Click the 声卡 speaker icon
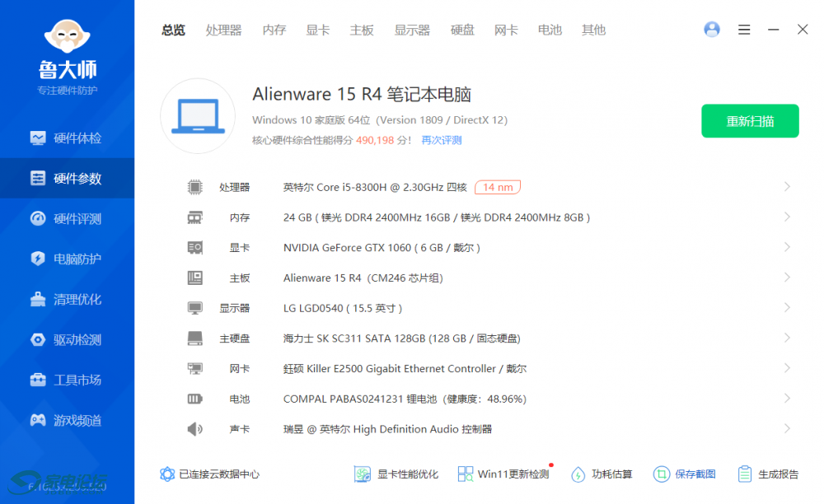The height and width of the screenshot is (504, 824). click(195, 429)
